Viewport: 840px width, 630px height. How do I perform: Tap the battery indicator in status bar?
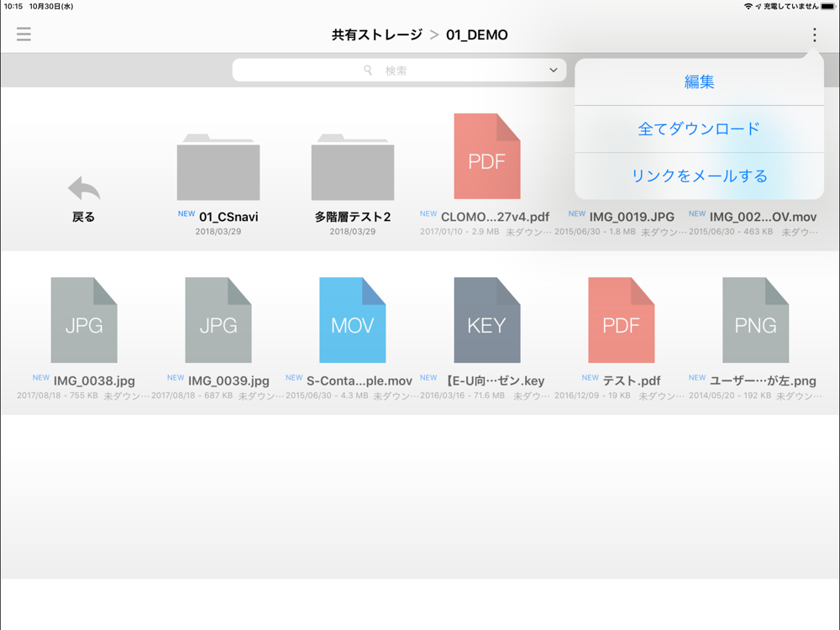828,7
